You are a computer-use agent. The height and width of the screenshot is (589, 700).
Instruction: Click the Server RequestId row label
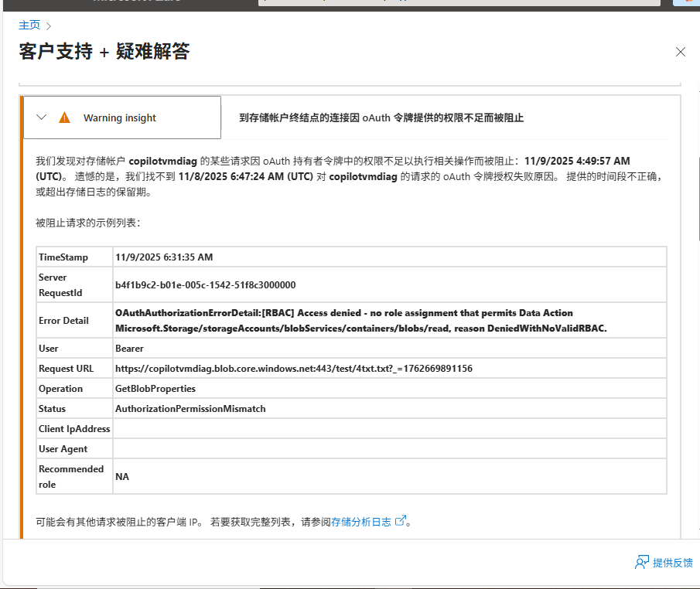point(60,284)
